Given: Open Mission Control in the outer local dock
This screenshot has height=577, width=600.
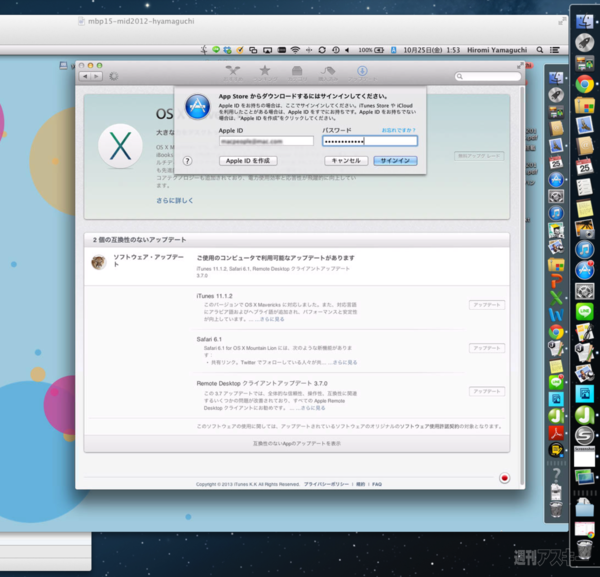Looking at the screenshot, I should [x=585, y=64].
